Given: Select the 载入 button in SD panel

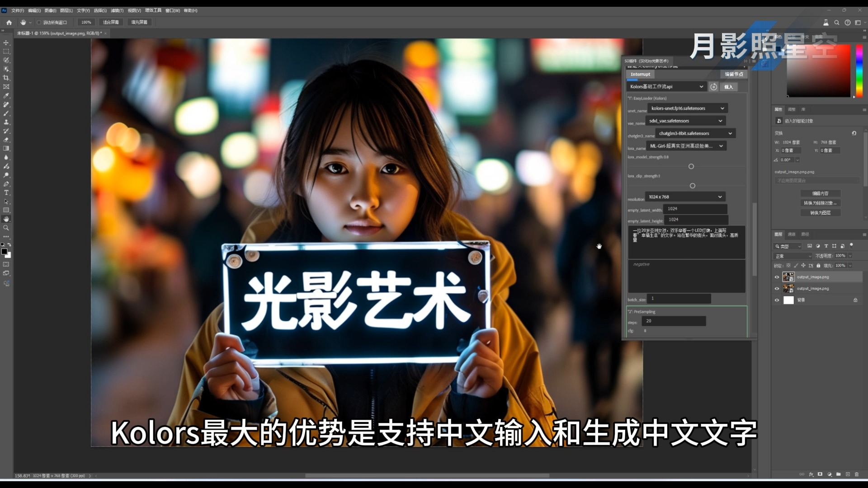Looking at the screenshot, I should 730,86.
